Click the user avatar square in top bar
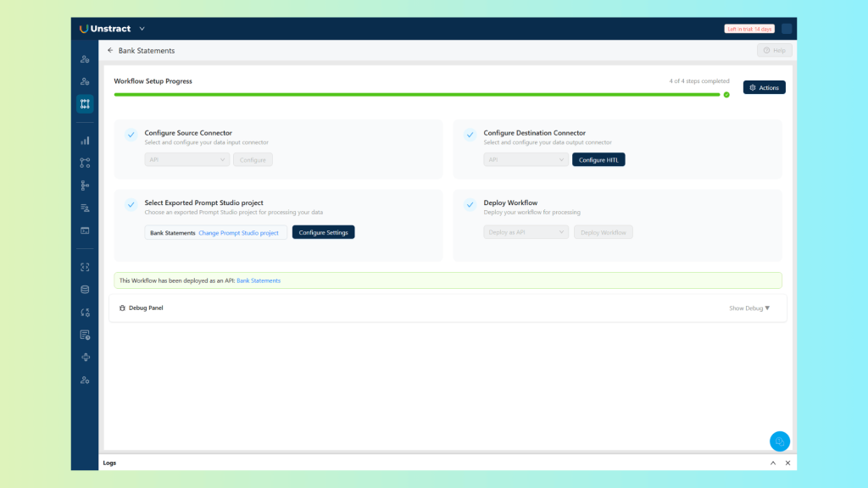 [x=787, y=29]
